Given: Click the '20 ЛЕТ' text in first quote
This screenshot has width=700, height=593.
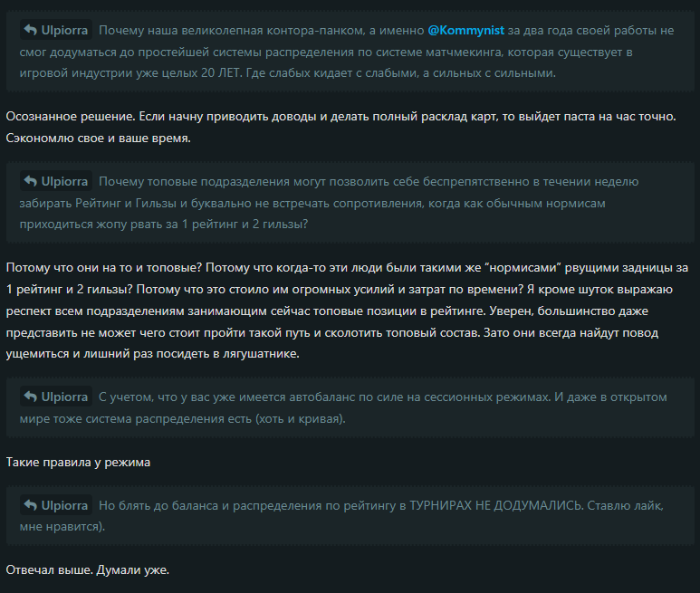Looking at the screenshot, I should [220, 72].
